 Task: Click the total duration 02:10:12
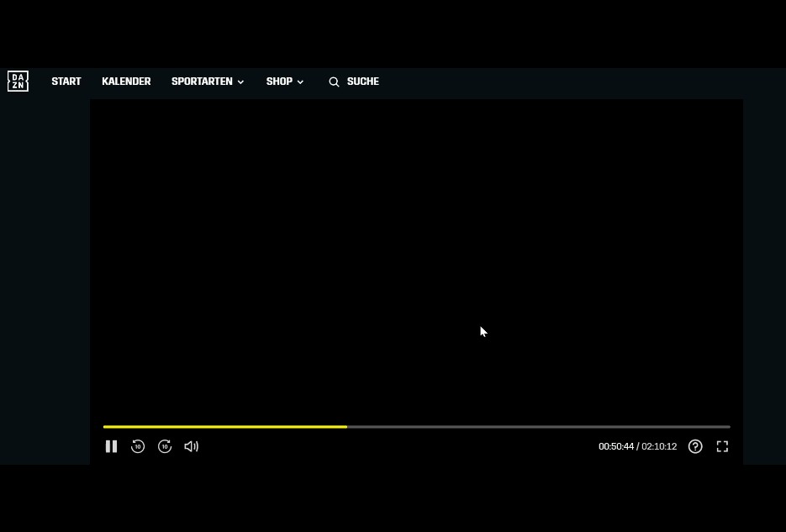[659, 446]
